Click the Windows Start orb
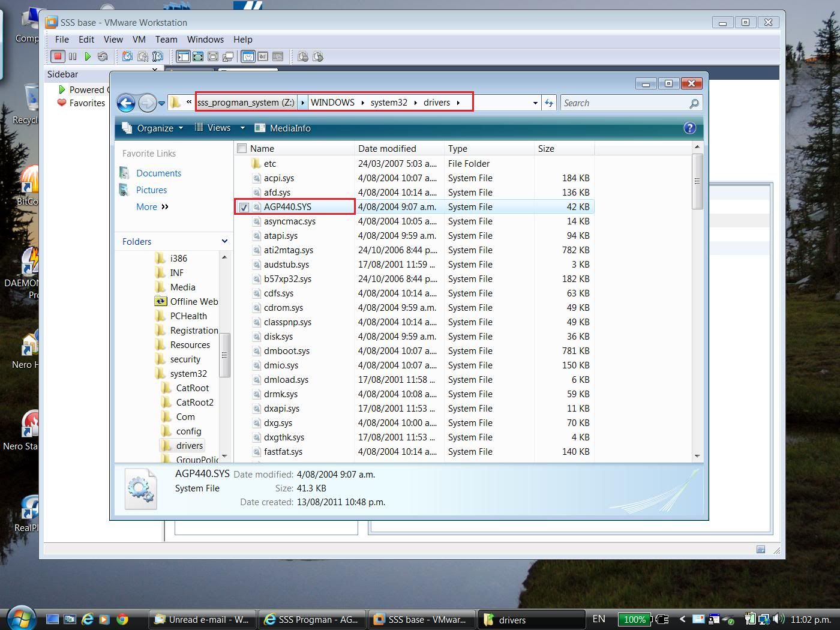 pos(20,619)
